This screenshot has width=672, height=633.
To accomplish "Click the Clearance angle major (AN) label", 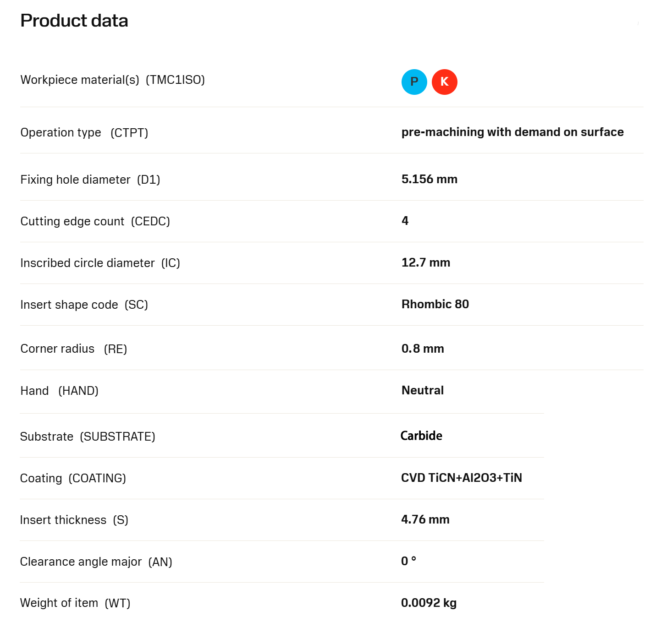I will (96, 562).
